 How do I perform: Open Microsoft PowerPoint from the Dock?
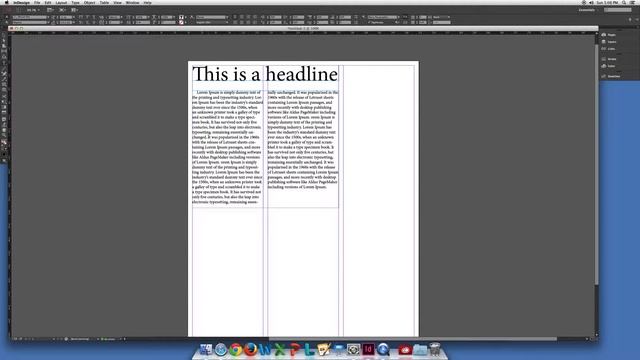pos(294,349)
